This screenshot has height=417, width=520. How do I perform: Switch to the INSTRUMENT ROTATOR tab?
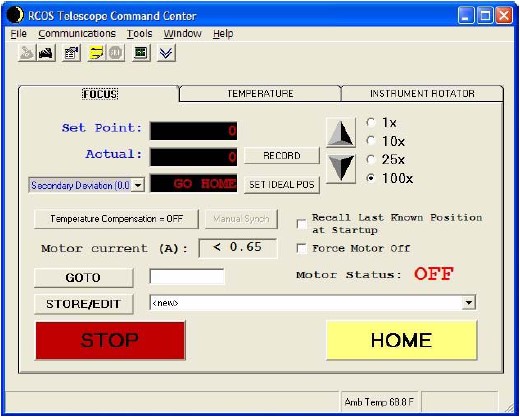click(422, 94)
